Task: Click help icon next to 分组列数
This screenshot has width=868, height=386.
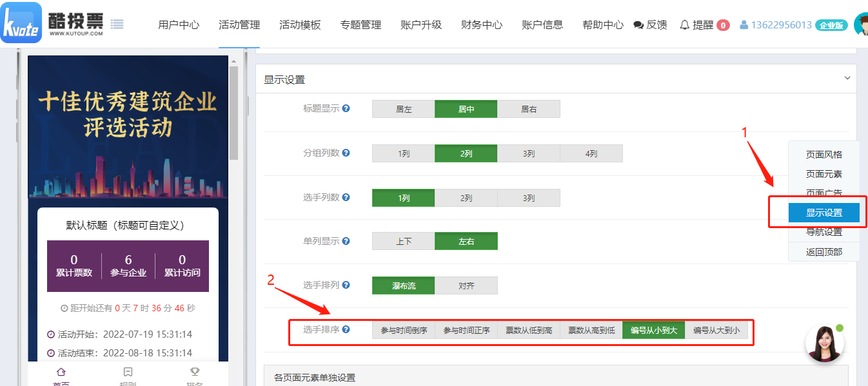Action: click(x=346, y=153)
